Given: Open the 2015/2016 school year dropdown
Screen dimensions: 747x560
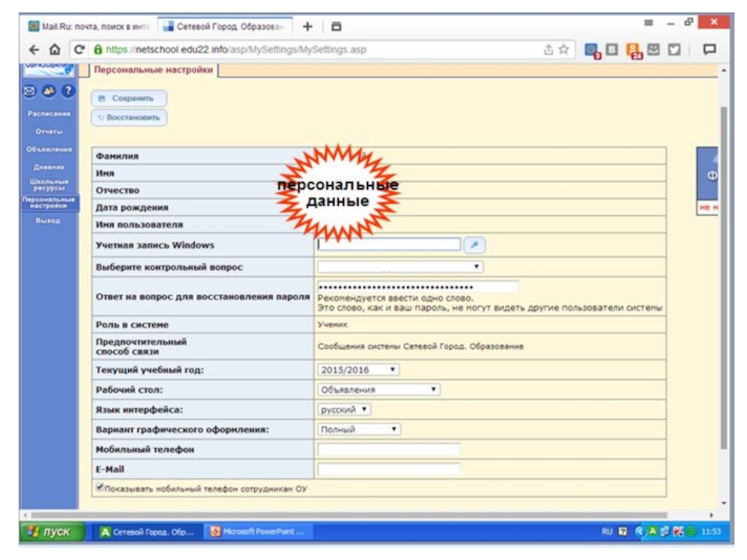Looking at the screenshot, I should click(x=359, y=370).
